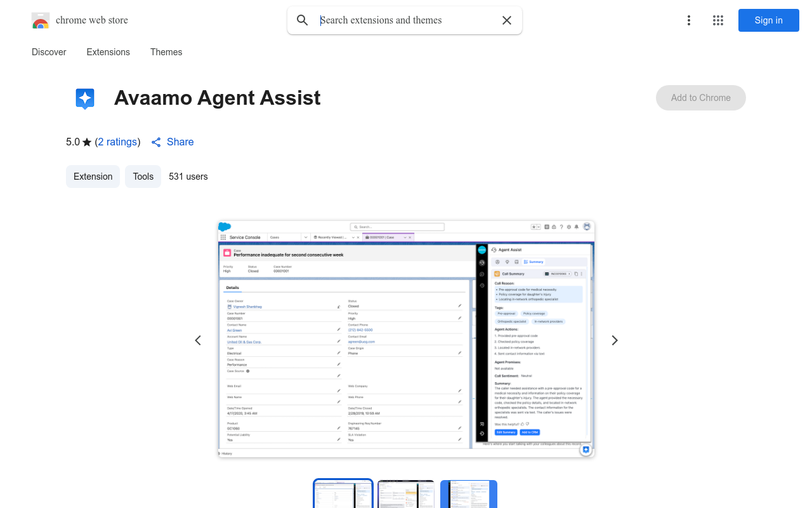812x508 pixels.
Task: Select the third screenshot thumbnail
Action: pyautogui.click(x=469, y=494)
